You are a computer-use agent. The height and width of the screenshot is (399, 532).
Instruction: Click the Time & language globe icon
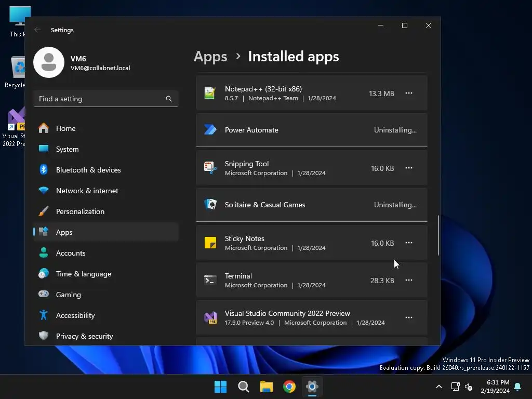pyautogui.click(x=44, y=273)
